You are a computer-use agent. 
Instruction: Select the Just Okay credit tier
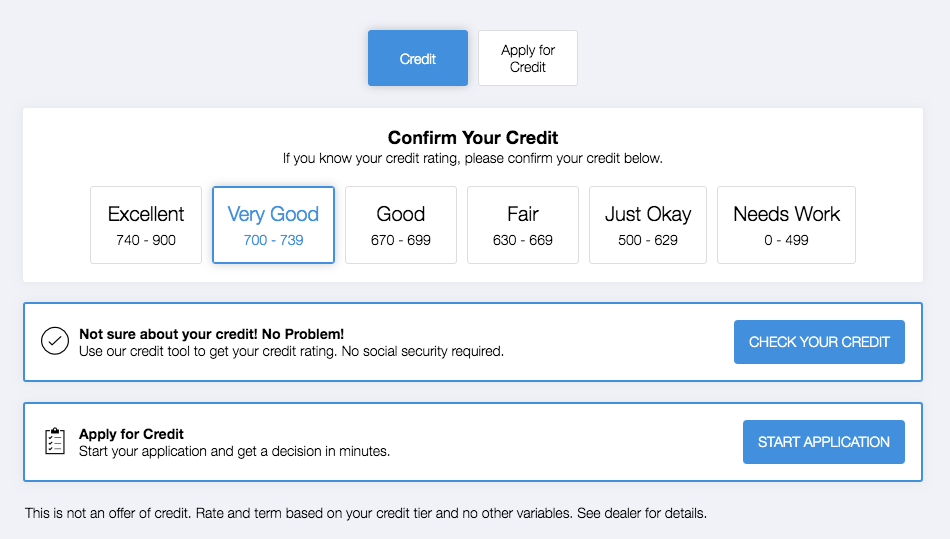[648, 225]
